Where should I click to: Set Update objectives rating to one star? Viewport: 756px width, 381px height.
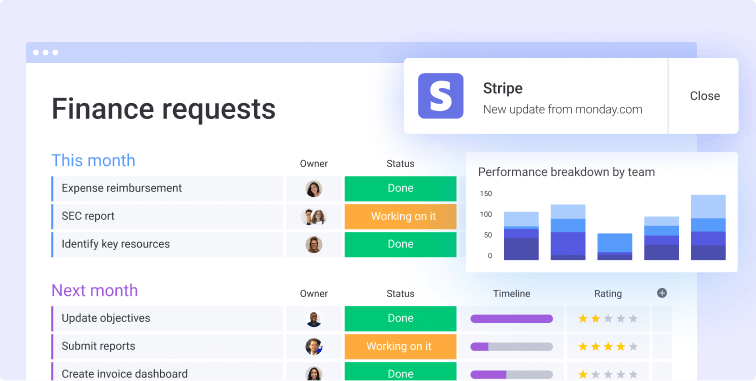click(x=583, y=319)
